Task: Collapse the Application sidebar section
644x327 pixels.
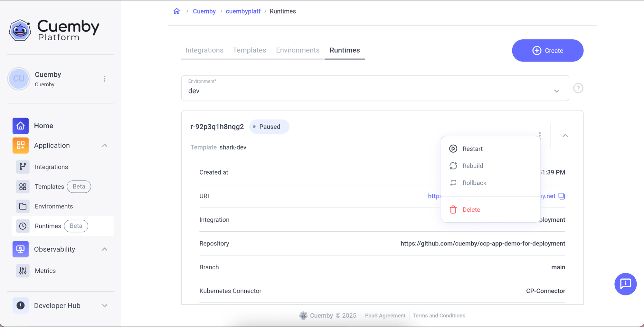Action: click(x=105, y=146)
